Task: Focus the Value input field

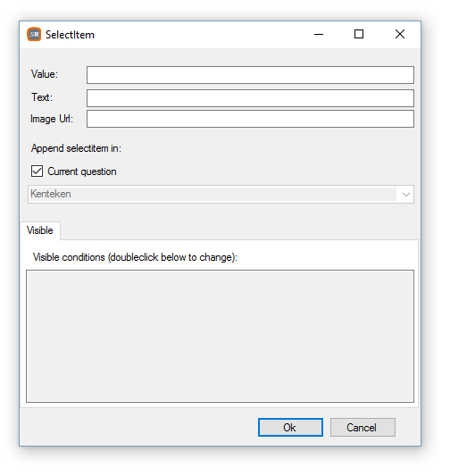Action: (250, 75)
